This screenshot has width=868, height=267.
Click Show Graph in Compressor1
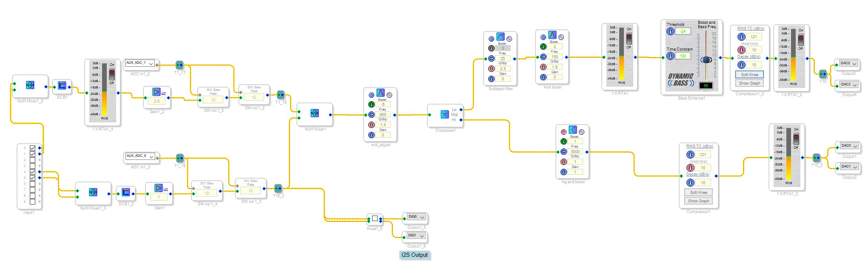[698, 201]
